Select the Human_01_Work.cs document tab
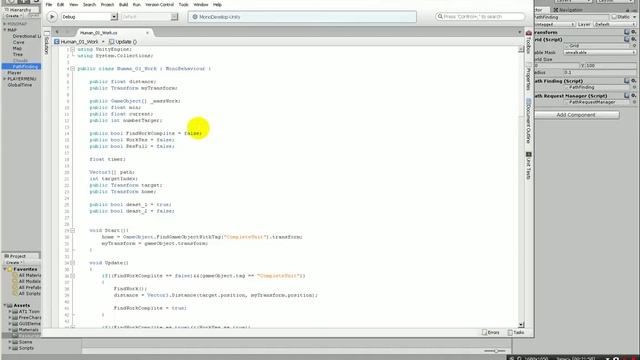This screenshot has height=360, width=640. pos(99,33)
